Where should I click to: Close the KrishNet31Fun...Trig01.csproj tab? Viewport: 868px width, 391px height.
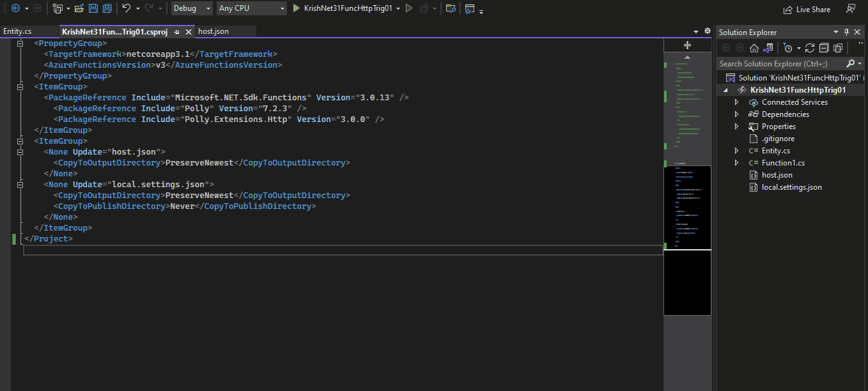point(189,31)
